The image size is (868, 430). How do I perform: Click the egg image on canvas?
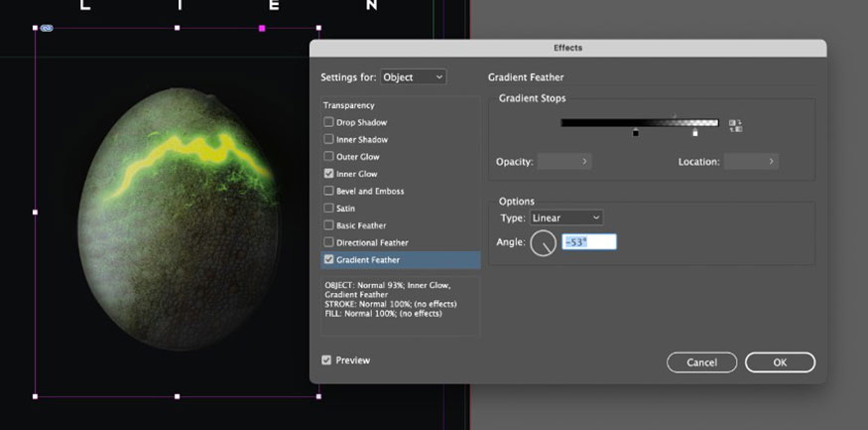tap(179, 218)
